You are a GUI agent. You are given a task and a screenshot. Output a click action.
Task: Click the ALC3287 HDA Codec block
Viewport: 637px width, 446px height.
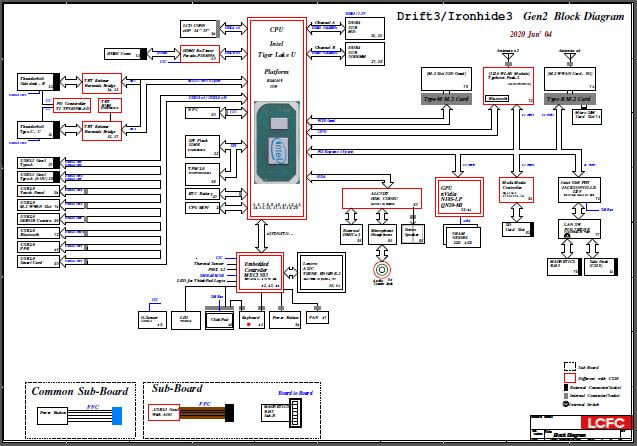[x=367, y=197]
